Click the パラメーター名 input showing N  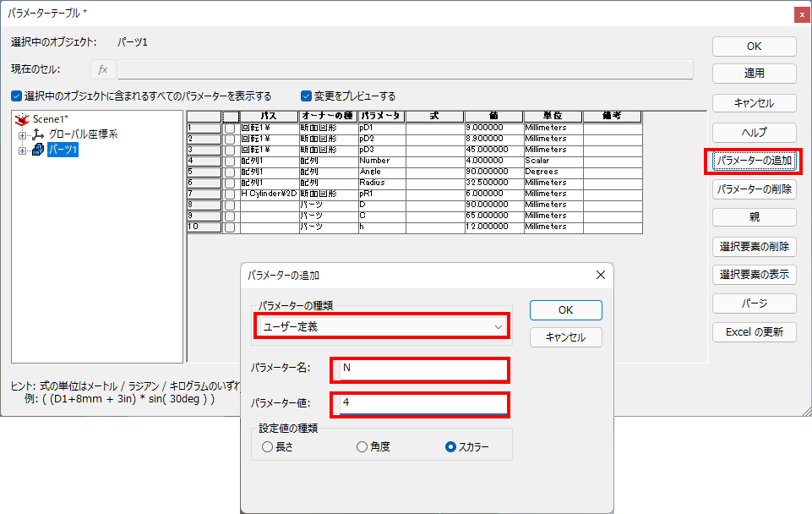coord(420,370)
